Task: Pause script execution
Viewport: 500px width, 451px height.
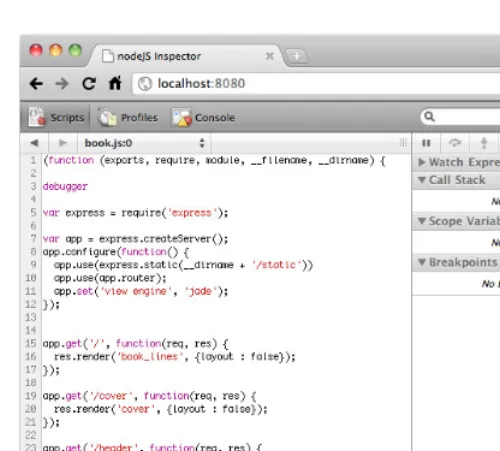Action: coord(426,143)
